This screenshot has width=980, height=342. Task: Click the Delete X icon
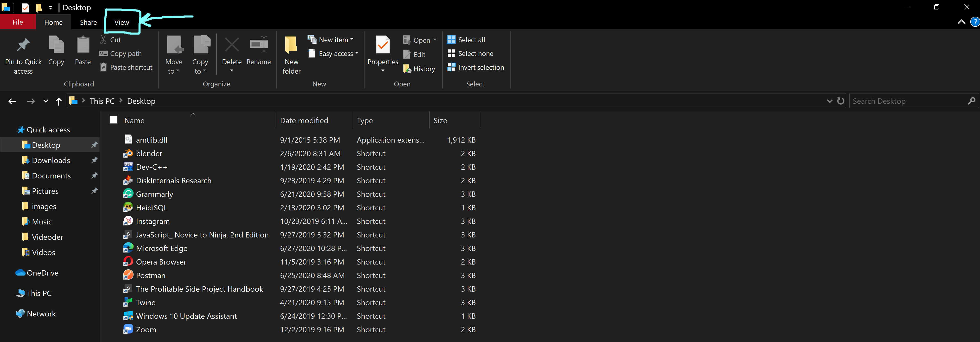tap(232, 45)
